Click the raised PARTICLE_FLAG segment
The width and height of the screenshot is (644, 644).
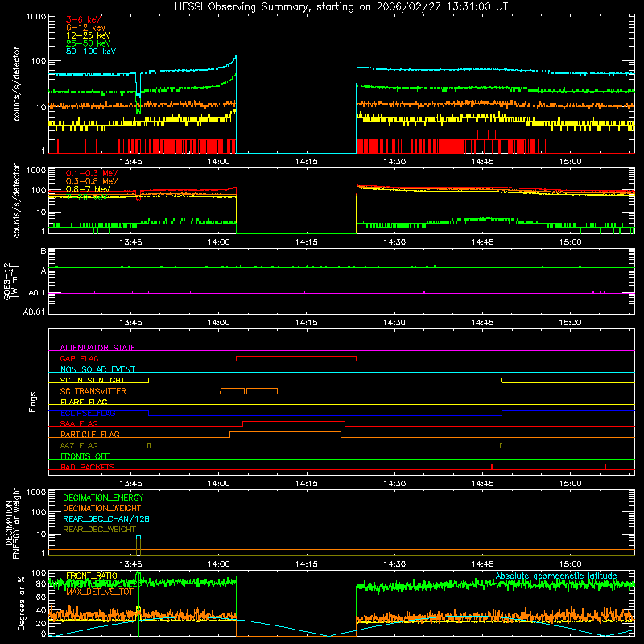(286, 432)
